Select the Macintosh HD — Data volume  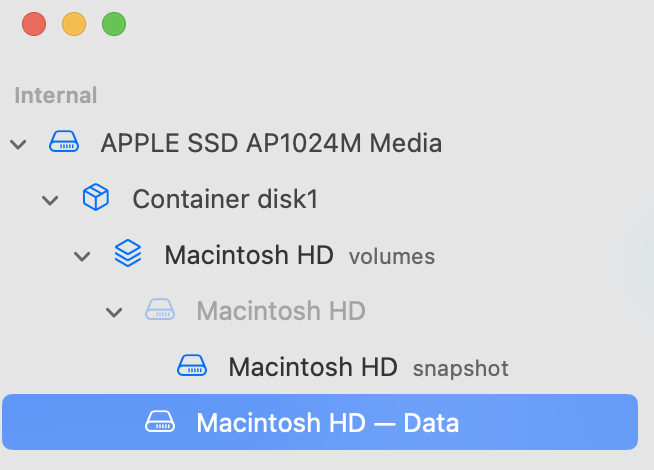328,423
